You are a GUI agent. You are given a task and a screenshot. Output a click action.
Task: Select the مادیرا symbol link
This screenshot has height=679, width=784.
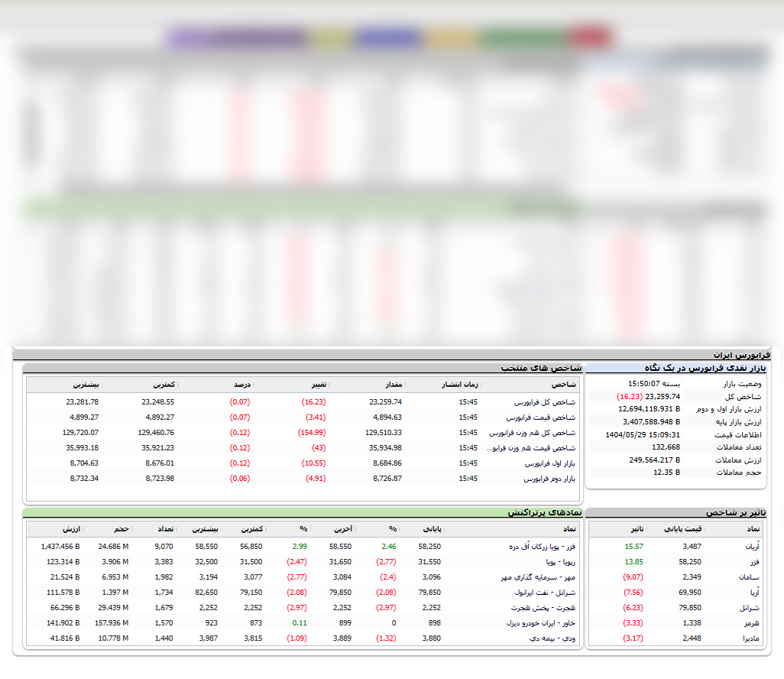(x=751, y=638)
